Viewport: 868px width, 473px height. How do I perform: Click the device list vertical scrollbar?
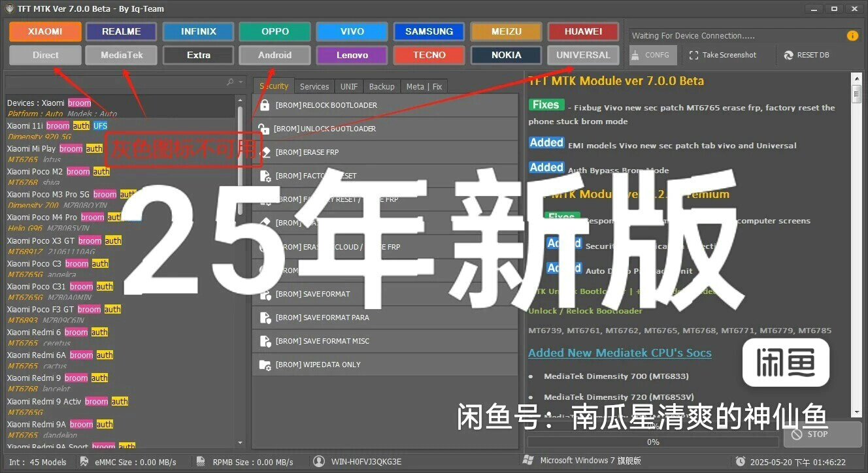241,270
